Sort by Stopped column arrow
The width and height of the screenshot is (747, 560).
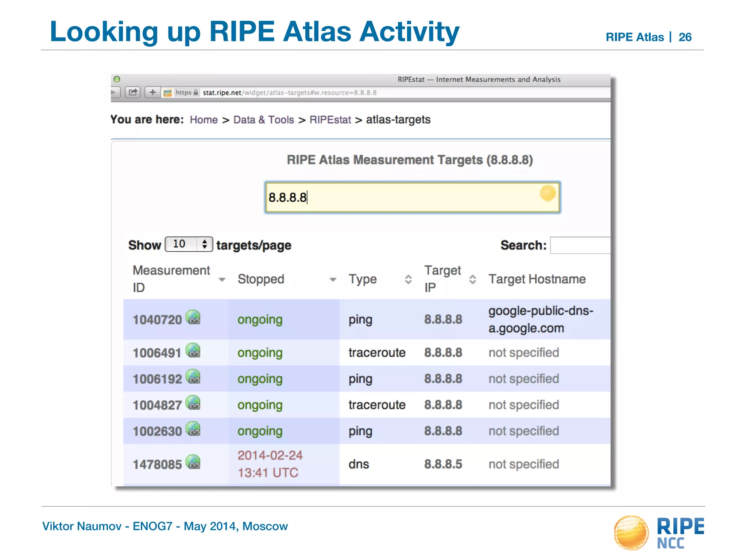[333, 280]
